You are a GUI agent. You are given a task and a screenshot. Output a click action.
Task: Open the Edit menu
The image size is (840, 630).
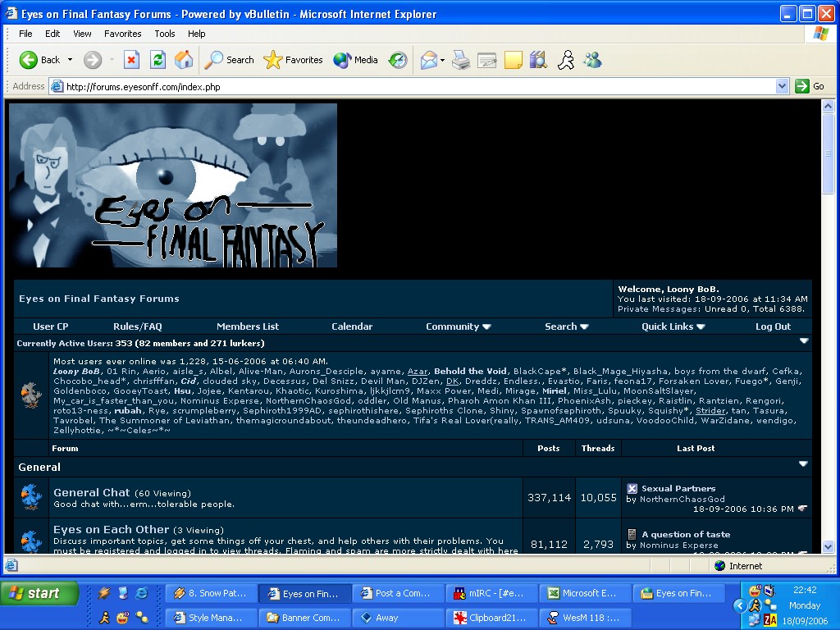(x=52, y=34)
